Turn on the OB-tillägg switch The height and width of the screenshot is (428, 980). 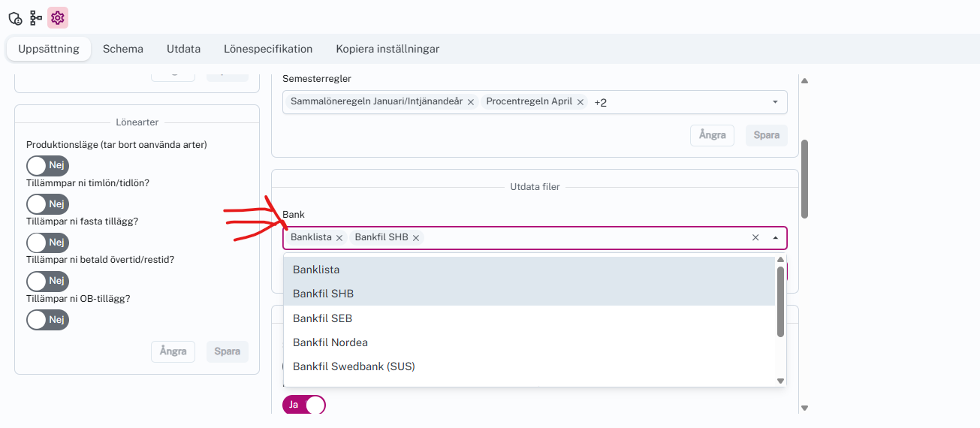pyautogui.click(x=47, y=319)
